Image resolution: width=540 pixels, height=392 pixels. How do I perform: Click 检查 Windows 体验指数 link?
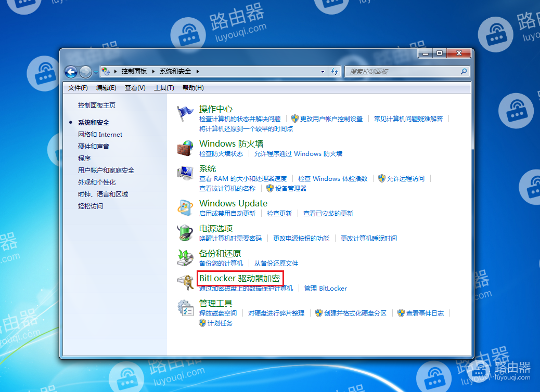(332, 179)
